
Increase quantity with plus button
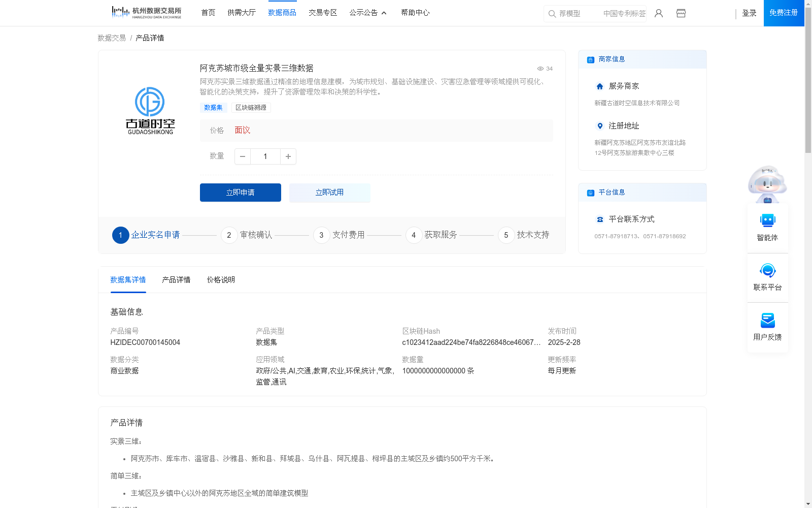pyautogui.click(x=288, y=156)
